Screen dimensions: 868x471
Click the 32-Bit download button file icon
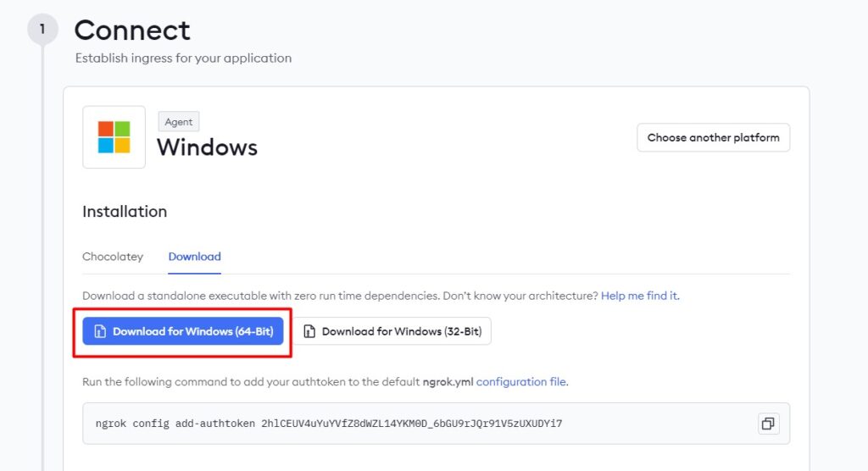(309, 331)
